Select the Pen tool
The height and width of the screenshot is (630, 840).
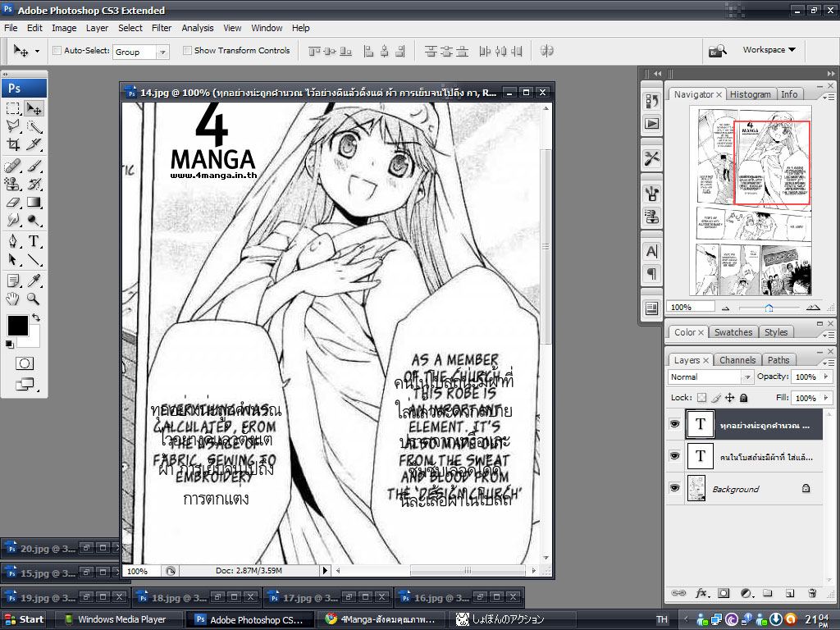13,242
